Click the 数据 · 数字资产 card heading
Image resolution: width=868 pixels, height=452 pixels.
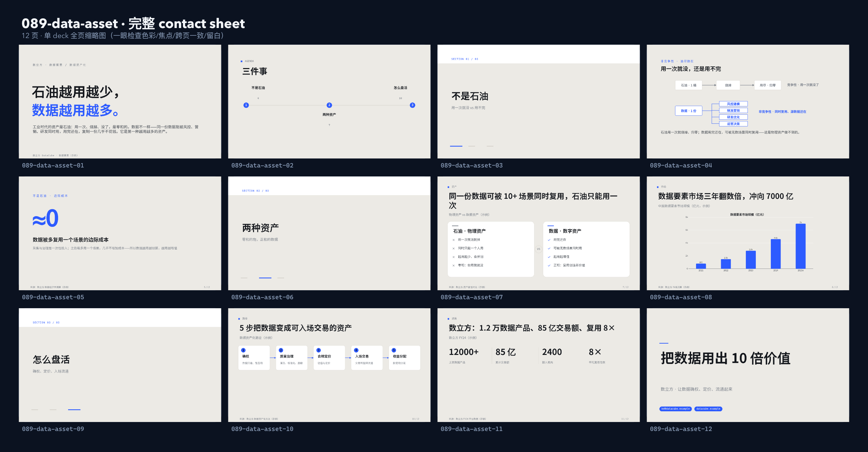[565, 231]
